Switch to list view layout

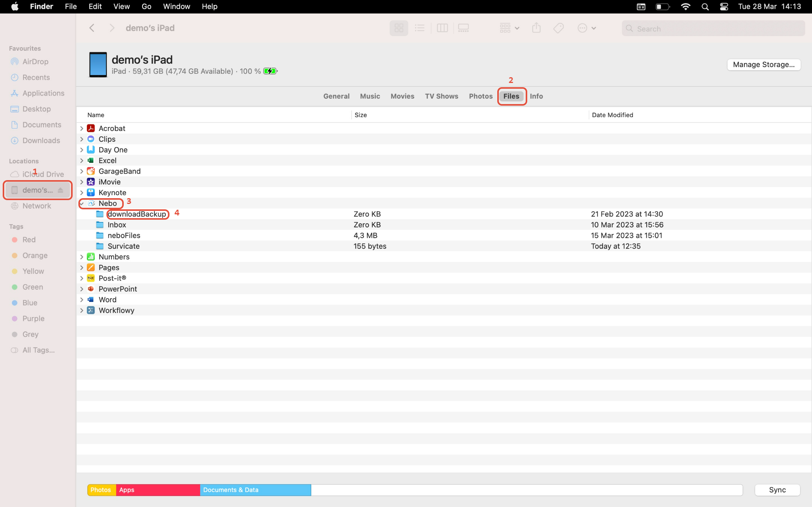coord(420,28)
